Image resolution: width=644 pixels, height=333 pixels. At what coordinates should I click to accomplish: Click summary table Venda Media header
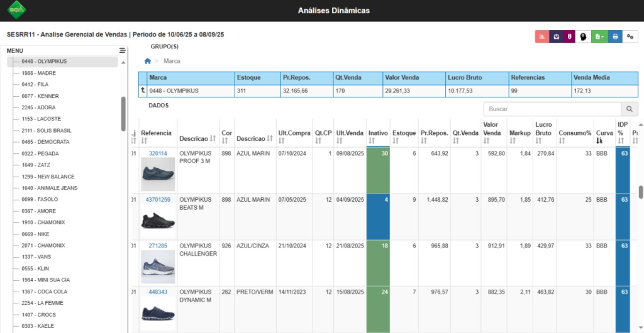(x=604, y=78)
